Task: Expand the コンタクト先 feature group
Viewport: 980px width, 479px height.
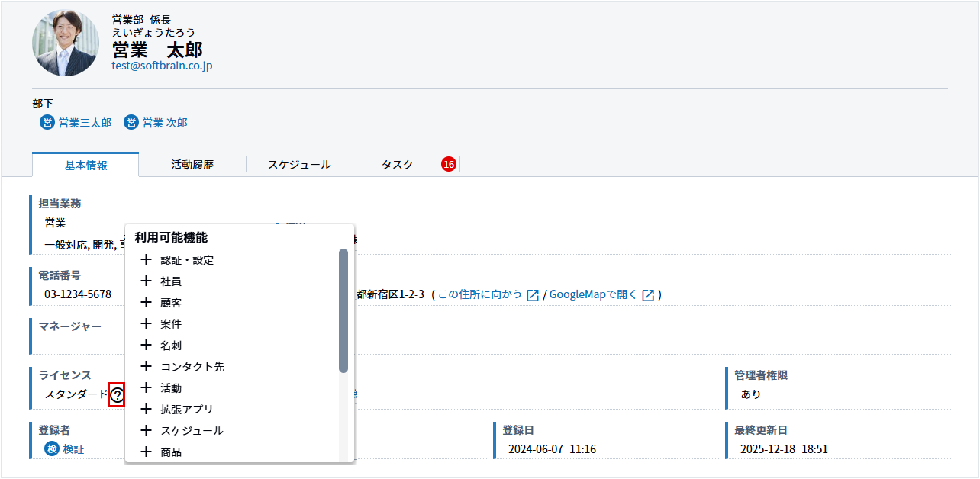Action: (147, 367)
